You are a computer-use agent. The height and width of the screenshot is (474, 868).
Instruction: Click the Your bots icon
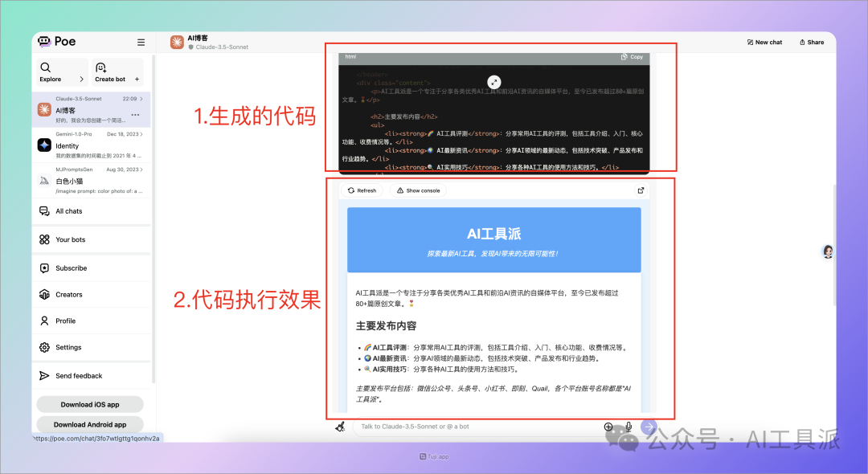[x=44, y=239]
